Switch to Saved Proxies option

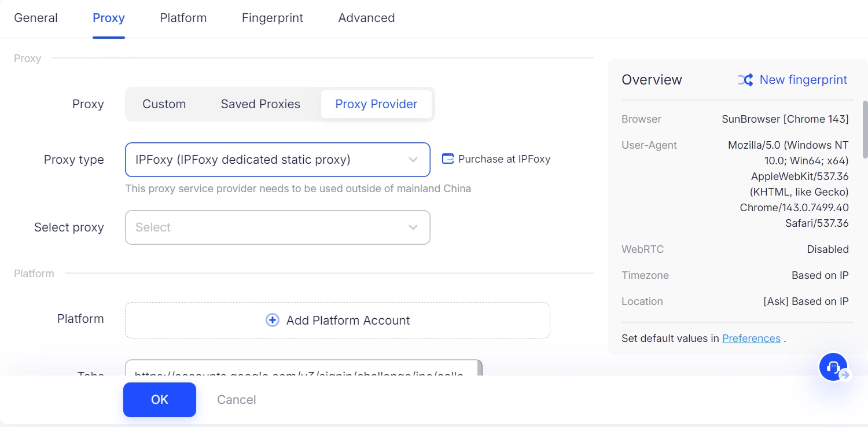[260, 104]
